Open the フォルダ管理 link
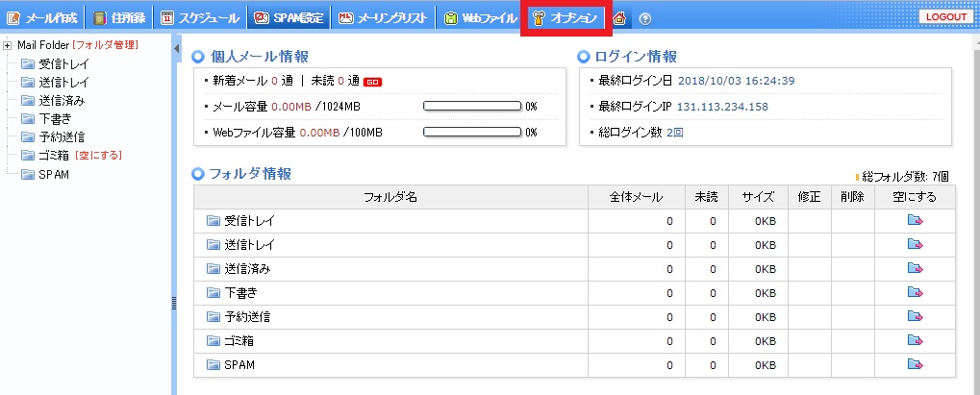Viewport: 980px width, 395px height. tap(106, 45)
